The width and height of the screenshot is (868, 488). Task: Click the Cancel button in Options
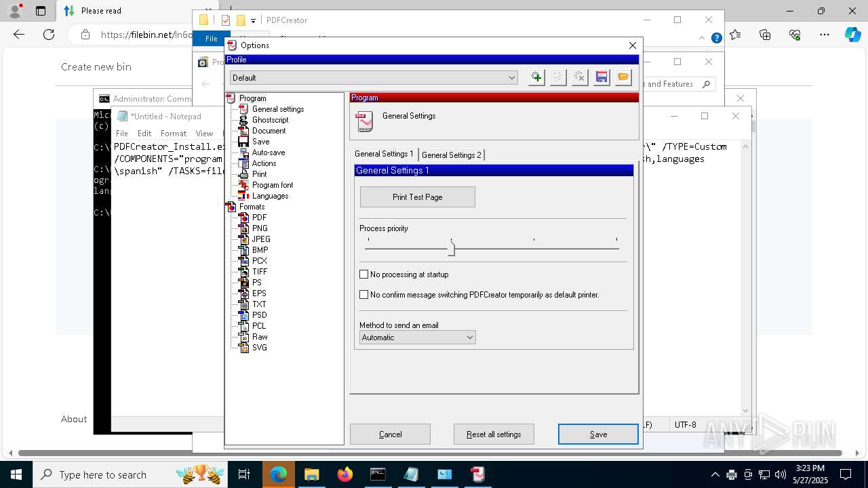(x=391, y=434)
